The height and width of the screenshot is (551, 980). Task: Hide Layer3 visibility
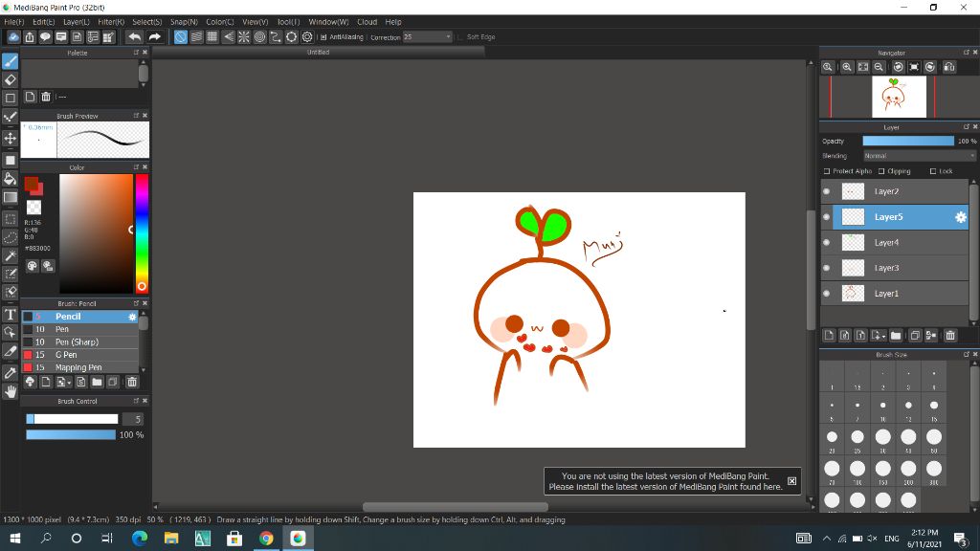tap(827, 268)
